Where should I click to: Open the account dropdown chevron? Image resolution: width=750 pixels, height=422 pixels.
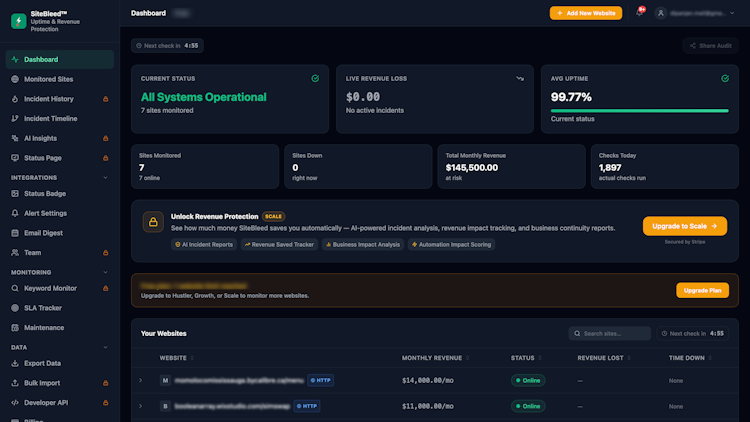pos(732,13)
